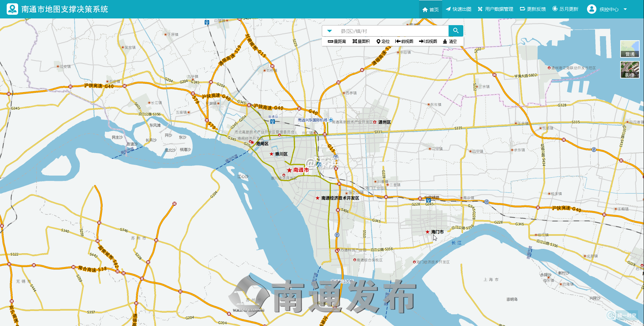The height and width of the screenshot is (326, 644).
Task: Click the 疾控中心 user avatar icon
Action: pos(591,9)
